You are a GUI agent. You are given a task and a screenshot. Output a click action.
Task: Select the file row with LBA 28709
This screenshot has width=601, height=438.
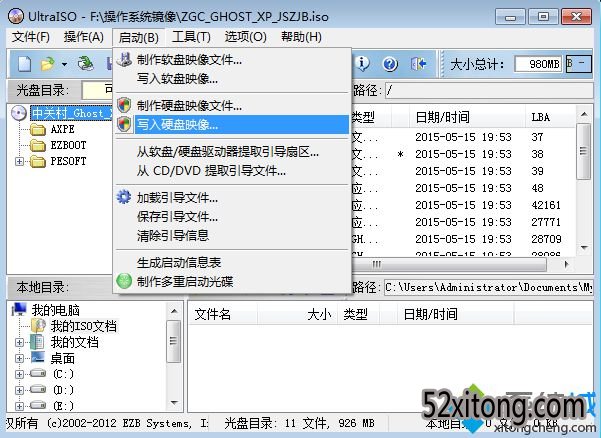coord(464,240)
